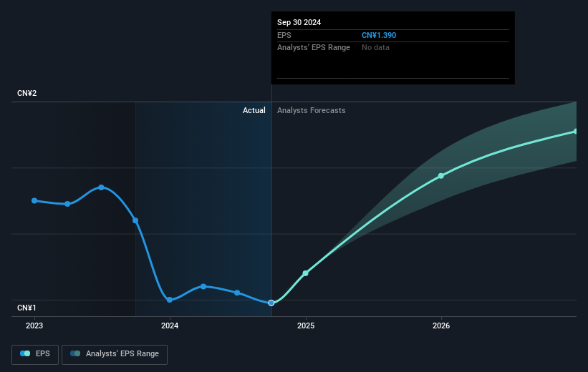Click the Analysts' EPS Range legend color icon
Screen dimensions: 588x372
pos(75,353)
